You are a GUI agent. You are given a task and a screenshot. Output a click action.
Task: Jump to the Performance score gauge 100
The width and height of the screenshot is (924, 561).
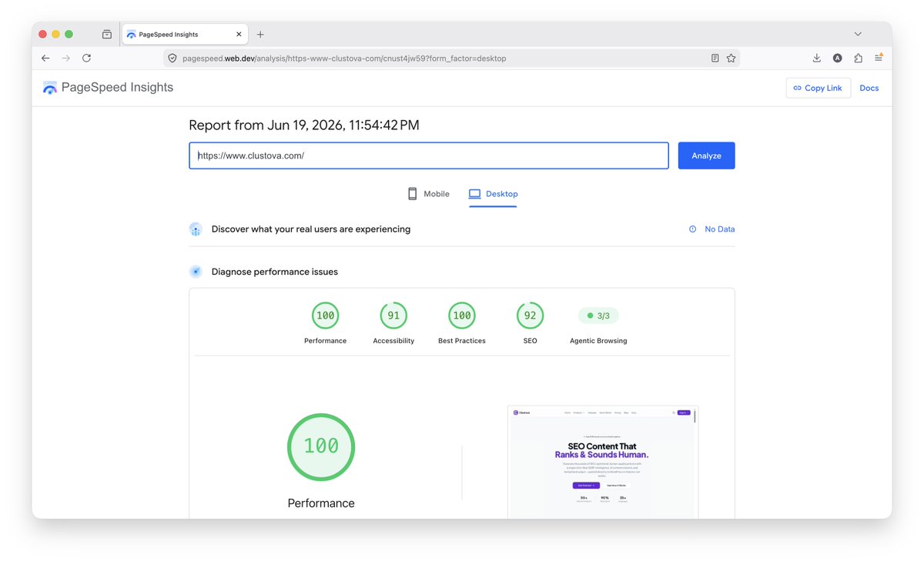click(x=326, y=316)
